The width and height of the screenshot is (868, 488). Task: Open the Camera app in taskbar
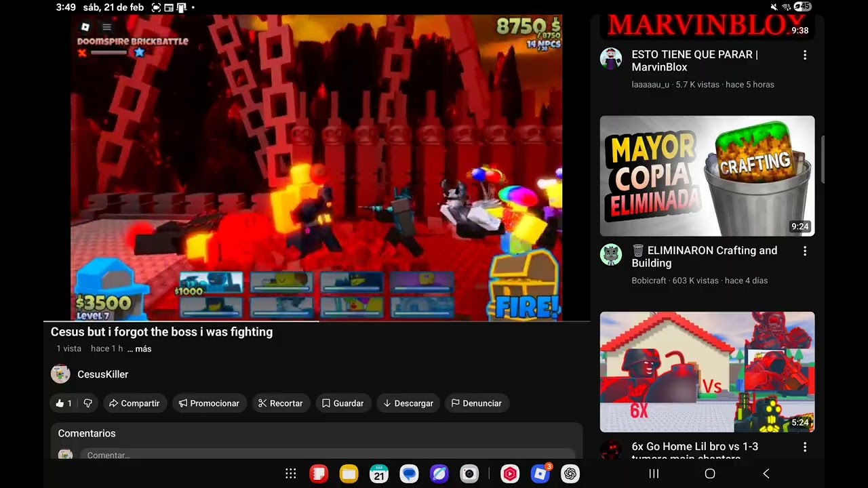pyautogui.click(x=469, y=474)
